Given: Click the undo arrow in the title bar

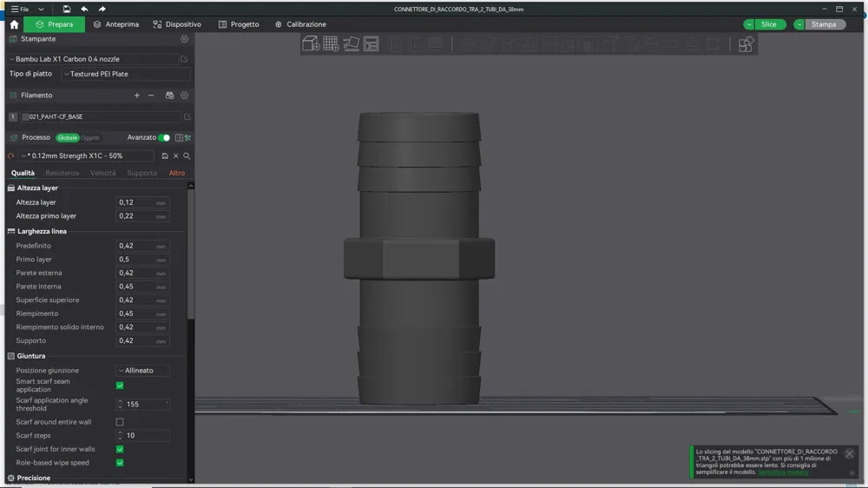Looking at the screenshot, I should tap(84, 9).
